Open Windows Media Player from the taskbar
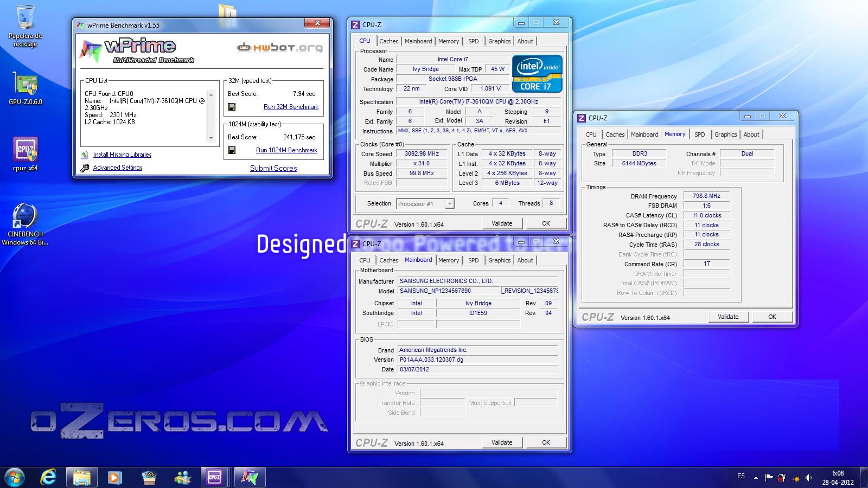 coord(114,477)
